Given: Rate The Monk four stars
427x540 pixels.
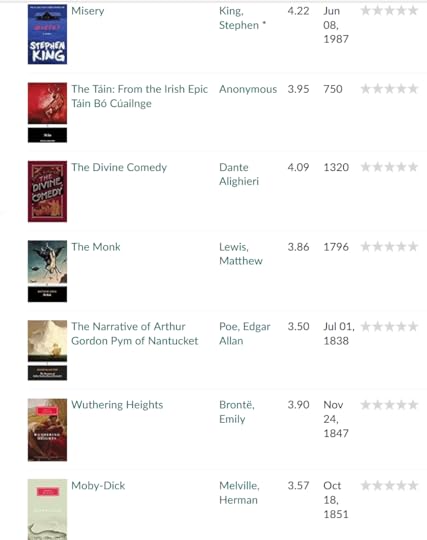Looking at the screenshot, I should pos(401,247).
